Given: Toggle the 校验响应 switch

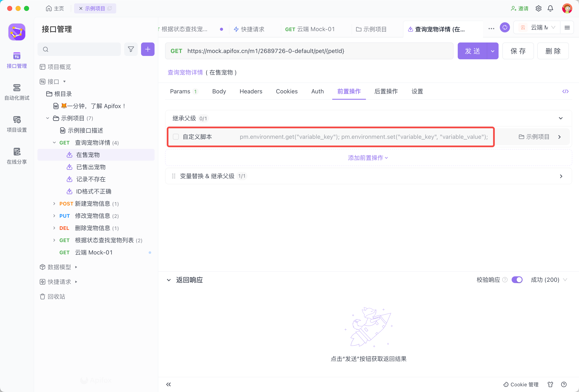Looking at the screenshot, I should tap(517, 280).
